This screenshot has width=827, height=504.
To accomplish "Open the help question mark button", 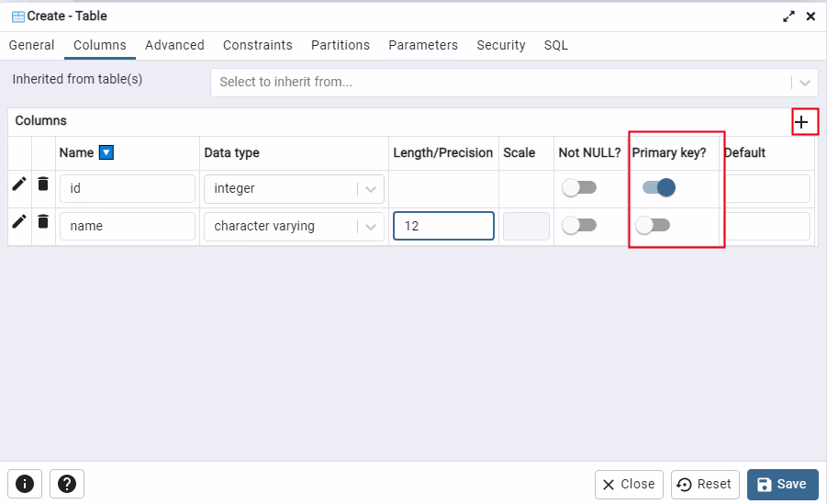I will click(67, 484).
